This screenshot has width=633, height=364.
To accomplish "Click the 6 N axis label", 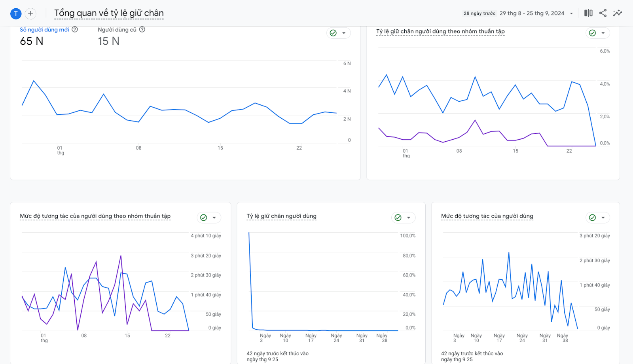I will click(x=347, y=64).
